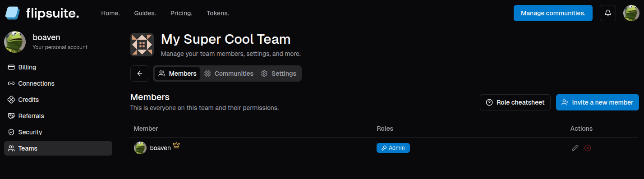The height and width of the screenshot is (179, 644).
Task: Click the flipsuite logo icon
Action: 13,13
